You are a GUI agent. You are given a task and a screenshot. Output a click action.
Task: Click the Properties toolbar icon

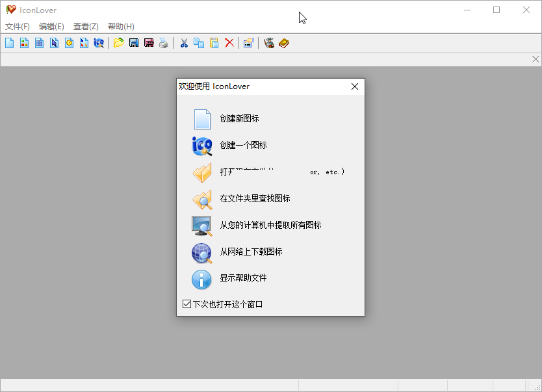pos(248,43)
